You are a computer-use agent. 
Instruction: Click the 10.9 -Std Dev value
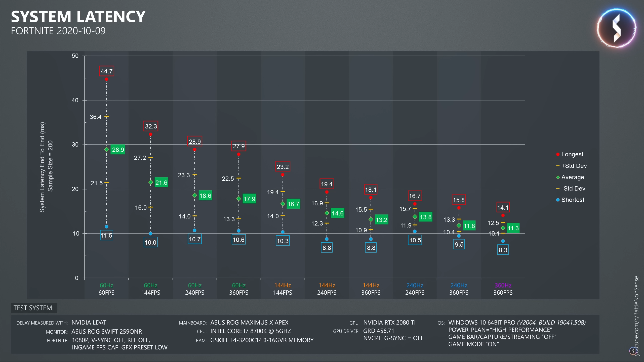pos(361,230)
